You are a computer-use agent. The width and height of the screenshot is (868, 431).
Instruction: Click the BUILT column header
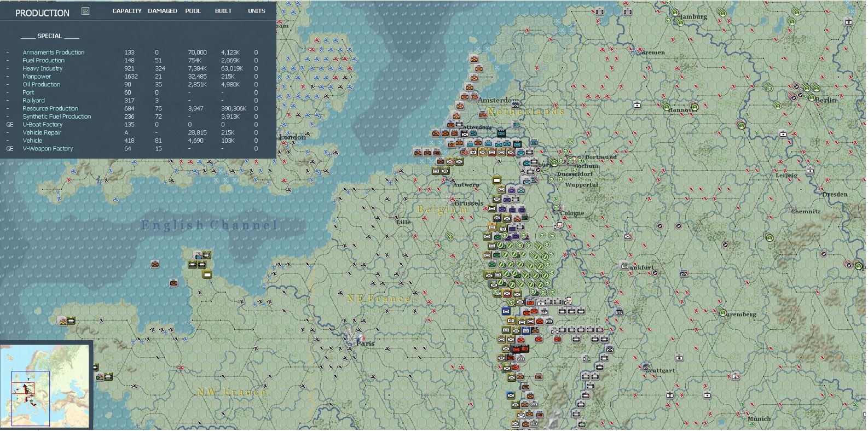(223, 11)
